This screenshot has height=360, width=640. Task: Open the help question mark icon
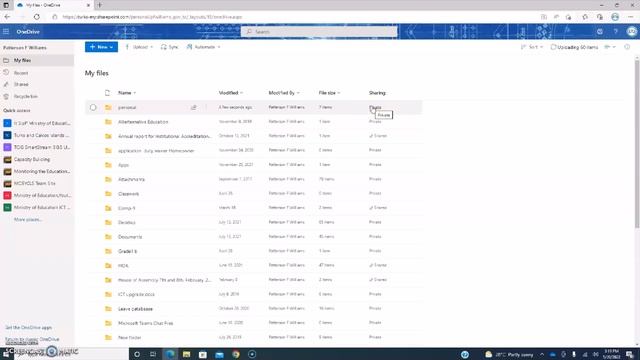pos(615,31)
